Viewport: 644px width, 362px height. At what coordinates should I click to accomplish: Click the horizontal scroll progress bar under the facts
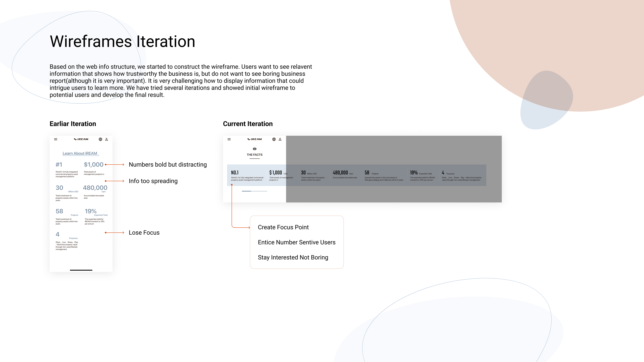point(254,191)
